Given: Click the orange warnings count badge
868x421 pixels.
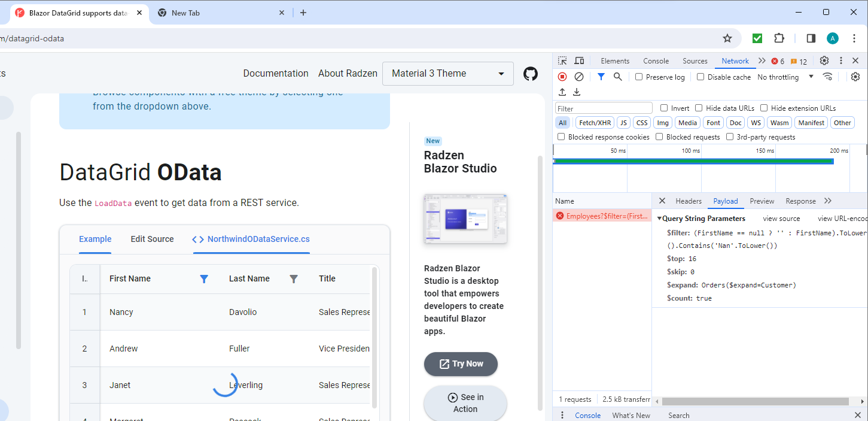Looking at the screenshot, I should [799, 61].
